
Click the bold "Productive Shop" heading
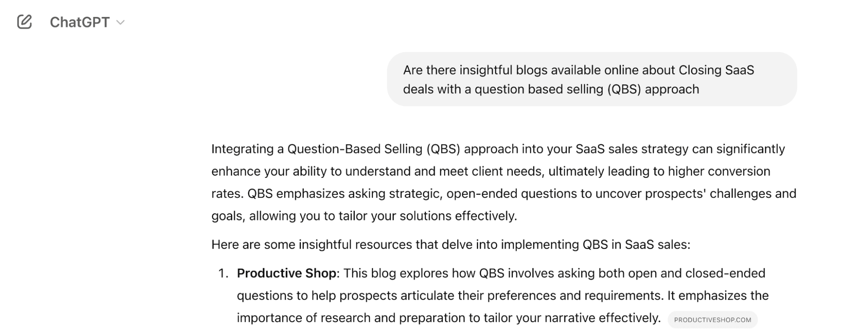tap(287, 273)
